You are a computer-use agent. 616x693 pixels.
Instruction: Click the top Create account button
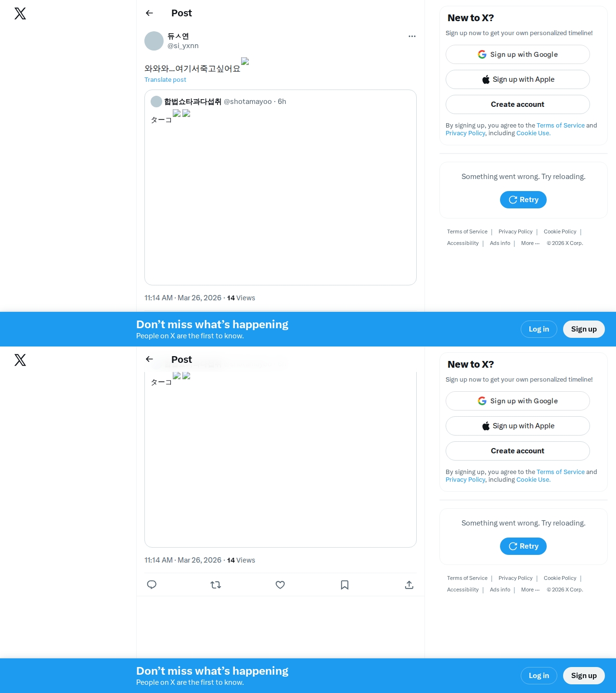518,104
